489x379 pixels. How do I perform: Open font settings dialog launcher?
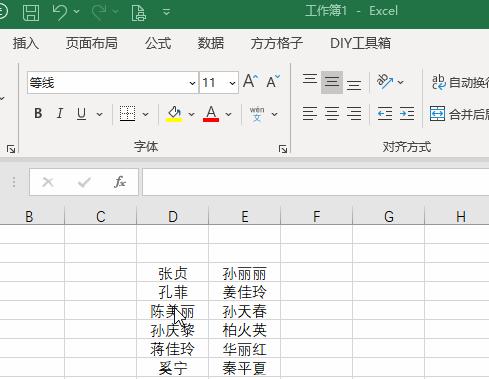283,149
